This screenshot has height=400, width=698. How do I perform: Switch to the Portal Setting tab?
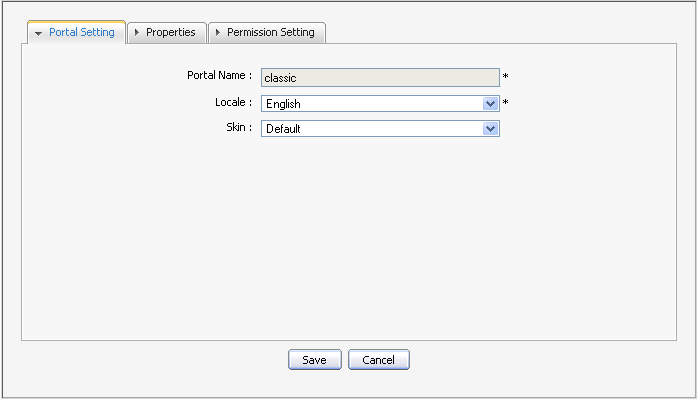pos(81,32)
